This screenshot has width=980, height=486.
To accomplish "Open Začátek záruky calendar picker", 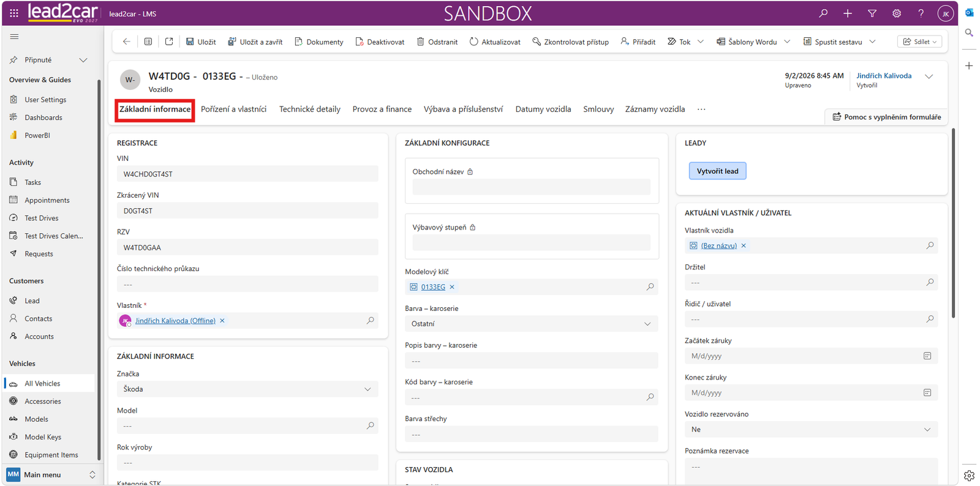I will tap(927, 356).
